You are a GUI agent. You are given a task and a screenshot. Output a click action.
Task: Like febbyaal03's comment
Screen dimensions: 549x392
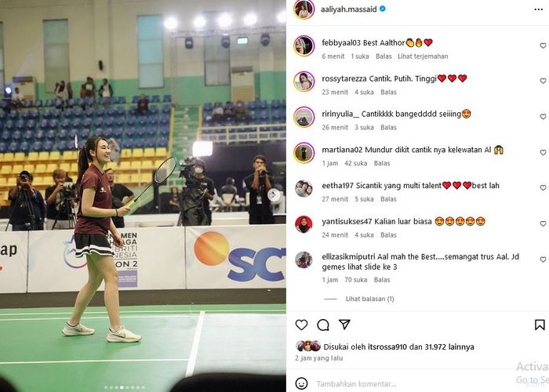[x=543, y=45]
